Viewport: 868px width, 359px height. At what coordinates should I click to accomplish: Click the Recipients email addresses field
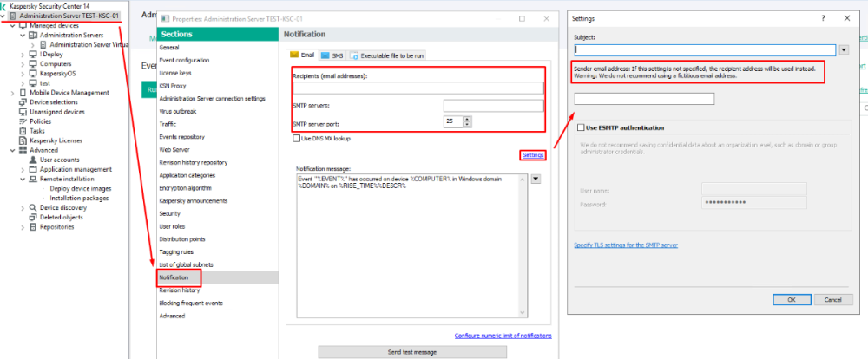point(418,88)
